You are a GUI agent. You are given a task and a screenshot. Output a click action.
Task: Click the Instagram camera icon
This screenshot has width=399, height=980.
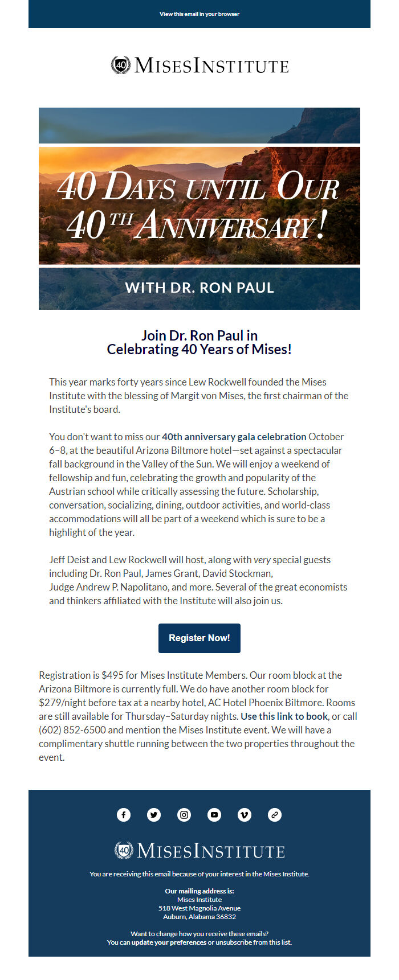184,815
